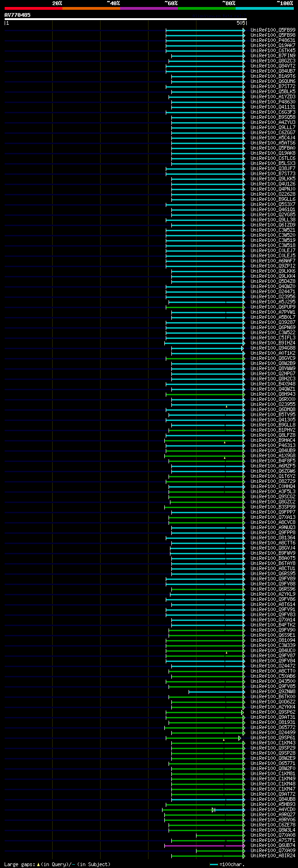This screenshot has width=298, height=868.
Task: Select hit label UniRef100_C0HHQ4
Action: click(273, 486)
